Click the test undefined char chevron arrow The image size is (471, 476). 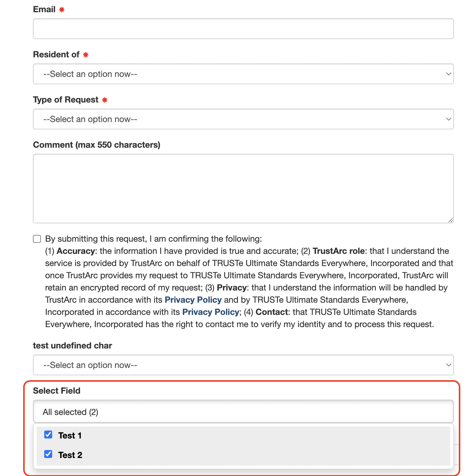[x=448, y=365]
